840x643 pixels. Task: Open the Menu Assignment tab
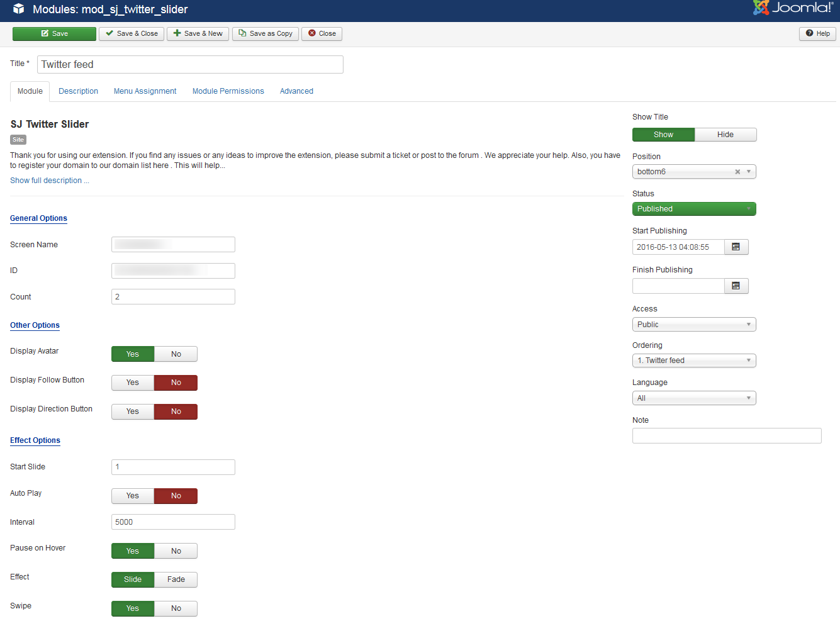click(145, 91)
